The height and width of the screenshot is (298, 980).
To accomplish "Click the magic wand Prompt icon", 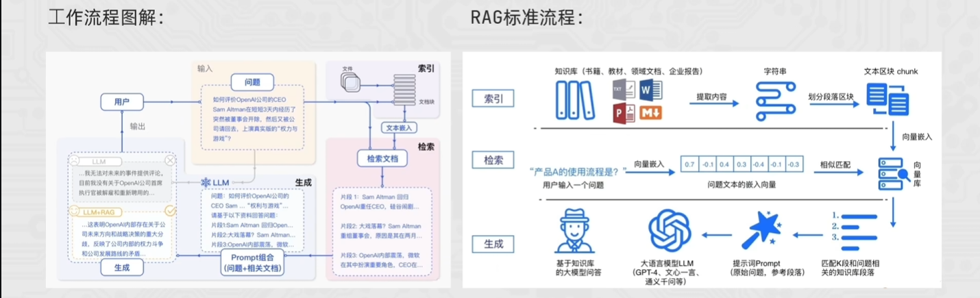I will [760, 232].
